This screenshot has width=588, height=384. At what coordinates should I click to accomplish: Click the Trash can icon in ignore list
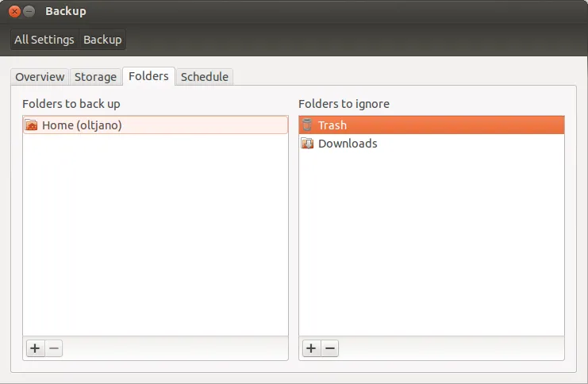(308, 125)
